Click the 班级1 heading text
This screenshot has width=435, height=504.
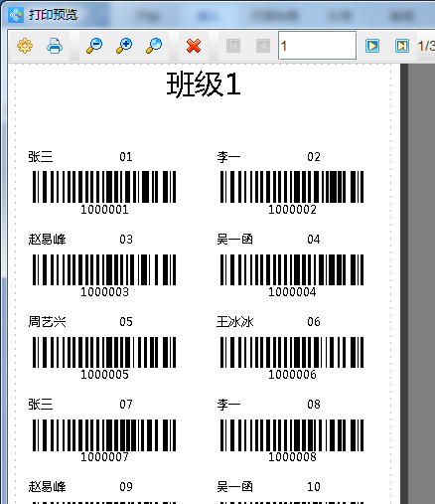204,84
